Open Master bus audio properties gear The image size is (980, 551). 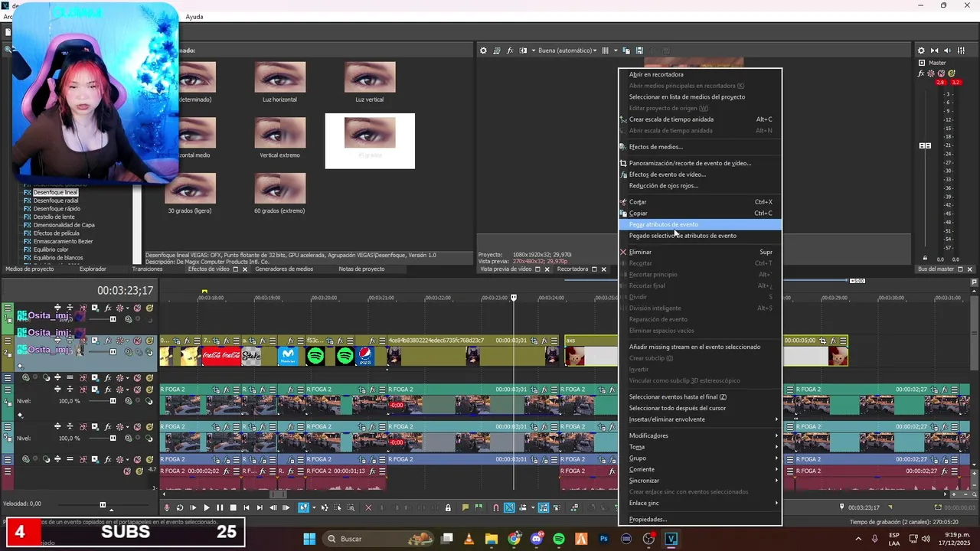click(921, 51)
